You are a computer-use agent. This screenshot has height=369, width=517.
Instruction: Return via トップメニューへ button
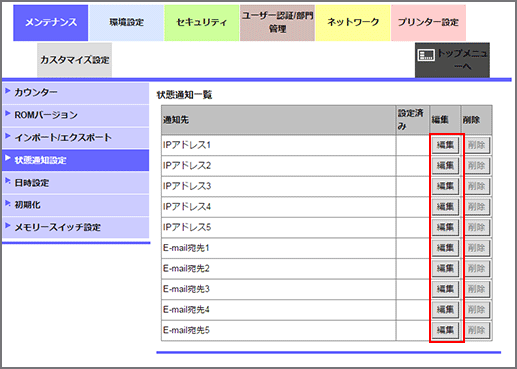pyautogui.click(x=452, y=60)
